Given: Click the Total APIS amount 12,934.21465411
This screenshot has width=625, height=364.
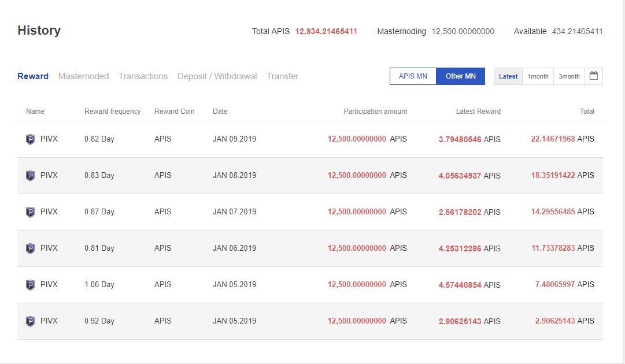Looking at the screenshot, I should click(326, 31).
